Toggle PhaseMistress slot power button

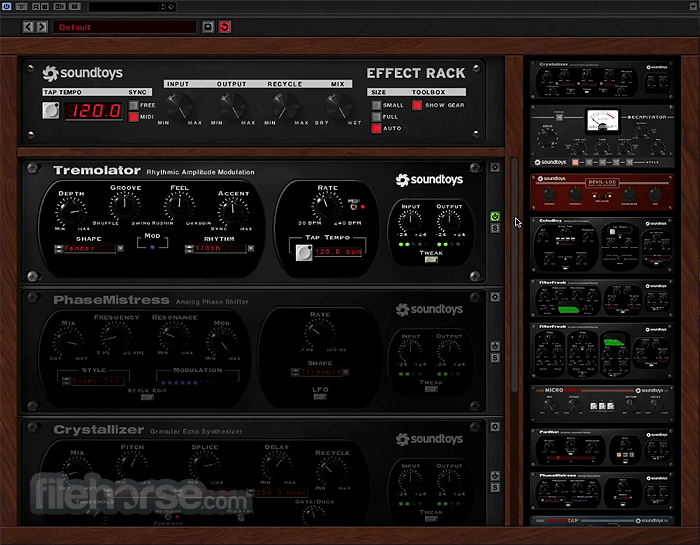coord(495,346)
